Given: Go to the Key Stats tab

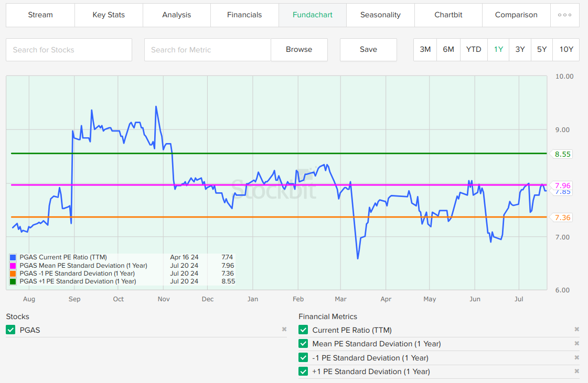Looking at the screenshot, I should 109,15.
